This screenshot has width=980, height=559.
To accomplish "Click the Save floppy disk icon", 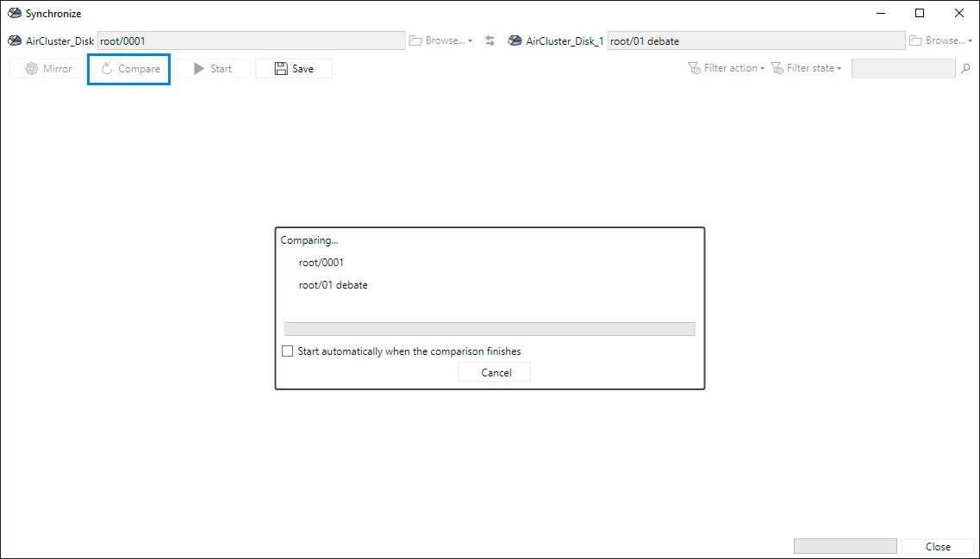I will 281,69.
